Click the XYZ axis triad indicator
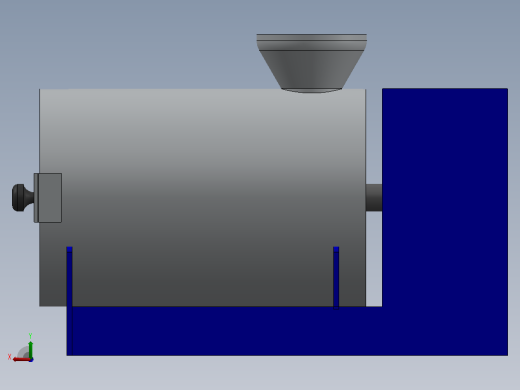The image size is (520, 390). point(22,348)
